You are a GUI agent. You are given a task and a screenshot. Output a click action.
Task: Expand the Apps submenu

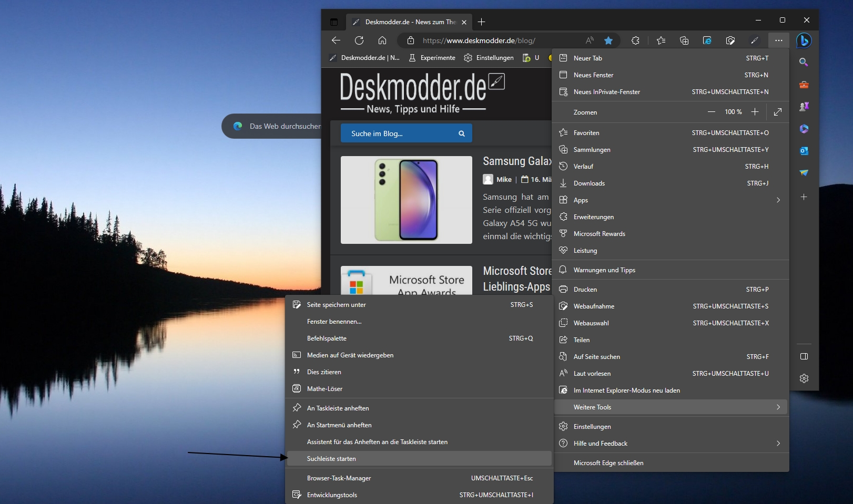[x=671, y=200]
